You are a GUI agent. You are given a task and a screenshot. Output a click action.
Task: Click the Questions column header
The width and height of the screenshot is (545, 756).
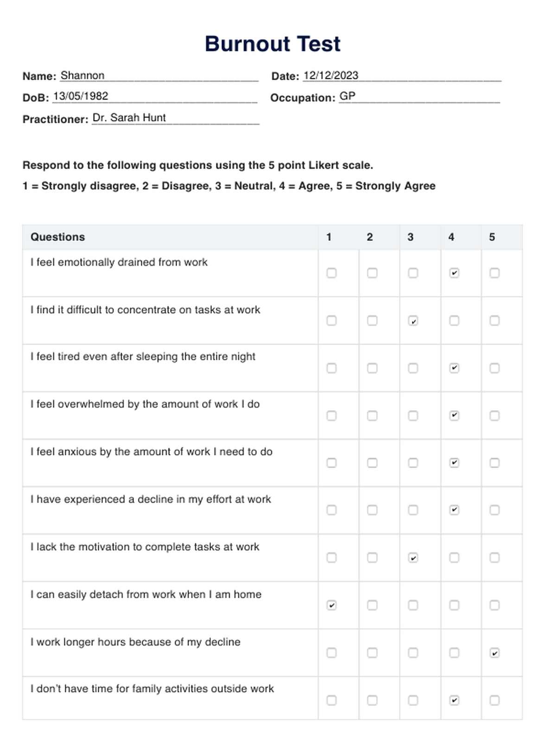coord(58,237)
